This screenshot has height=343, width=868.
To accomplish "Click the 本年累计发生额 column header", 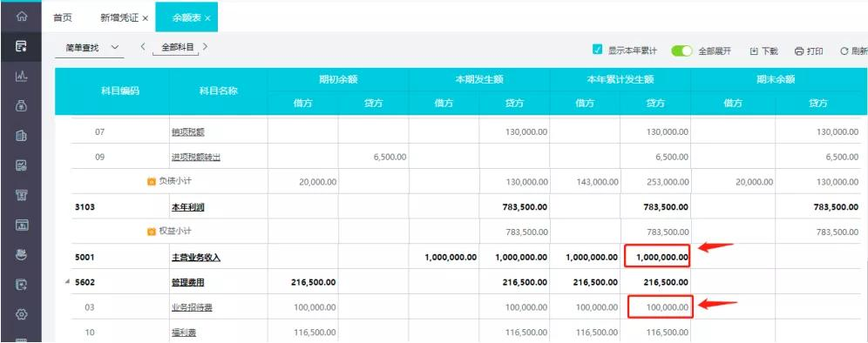I will (x=620, y=80).
